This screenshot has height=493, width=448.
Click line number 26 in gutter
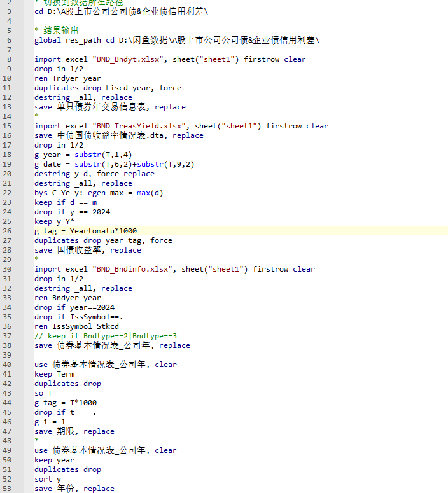7,231
